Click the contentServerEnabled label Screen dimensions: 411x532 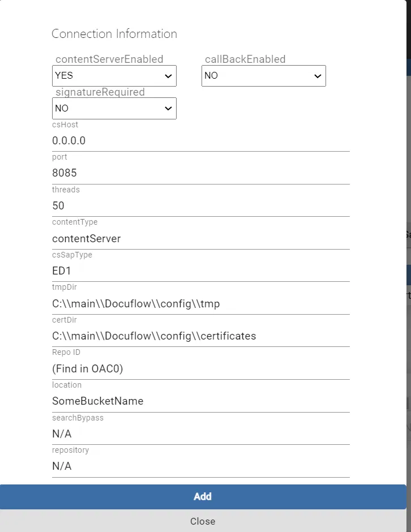(x=109, y=59)
